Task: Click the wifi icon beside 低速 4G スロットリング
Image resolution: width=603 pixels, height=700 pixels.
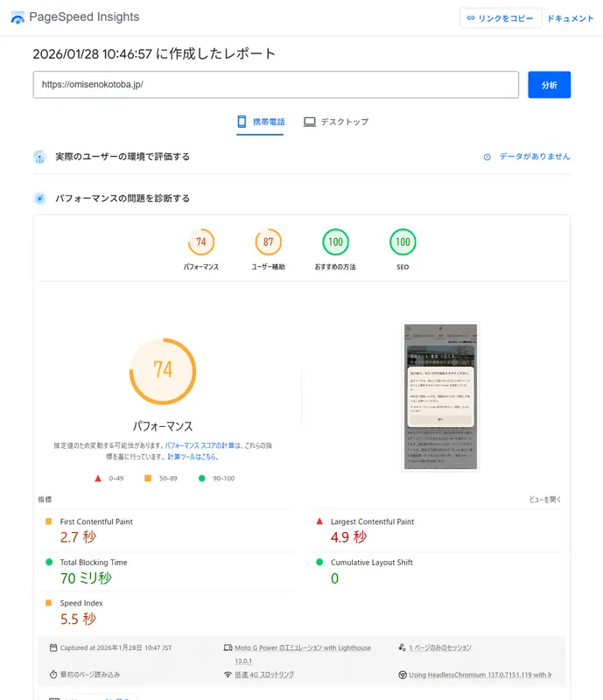Action: (x=228, y=675)
